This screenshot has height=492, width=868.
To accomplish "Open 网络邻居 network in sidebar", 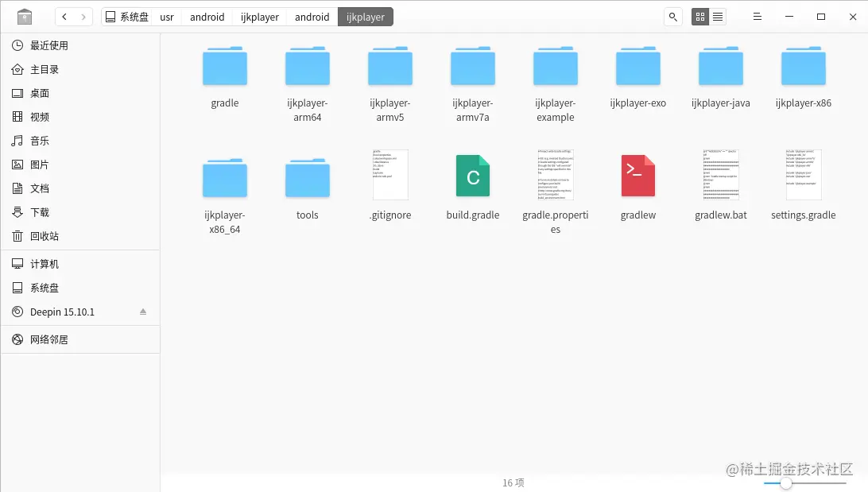I will pyautogui.click(x=80, y=339).
